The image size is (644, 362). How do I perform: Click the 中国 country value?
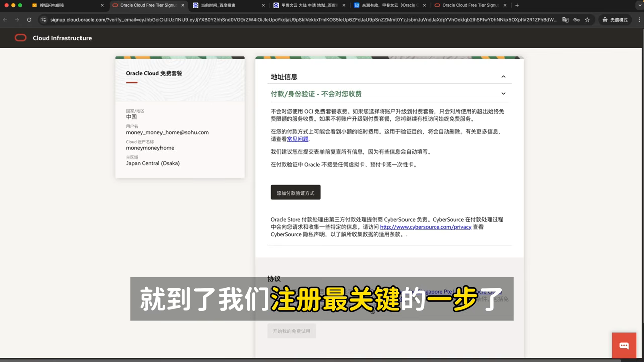(x=131, y=117)
